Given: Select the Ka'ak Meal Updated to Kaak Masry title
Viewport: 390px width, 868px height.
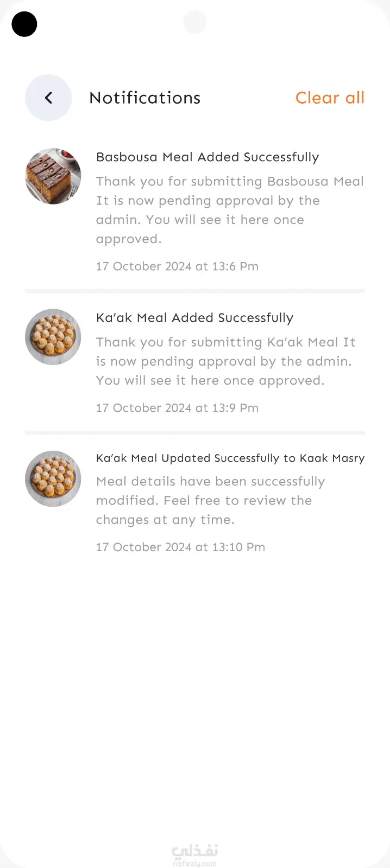Looking at the screenshot, I should pos(230,458).
